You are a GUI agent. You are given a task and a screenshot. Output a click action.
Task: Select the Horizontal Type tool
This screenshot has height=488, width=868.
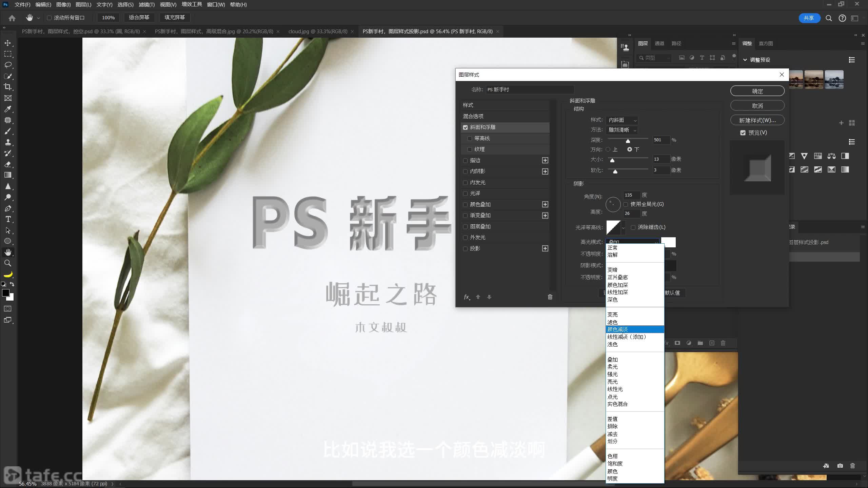click(x=8, y=219)
